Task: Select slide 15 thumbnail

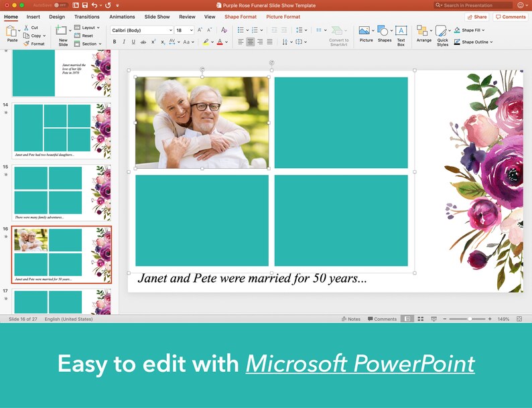Action: [x=62, y=193]
